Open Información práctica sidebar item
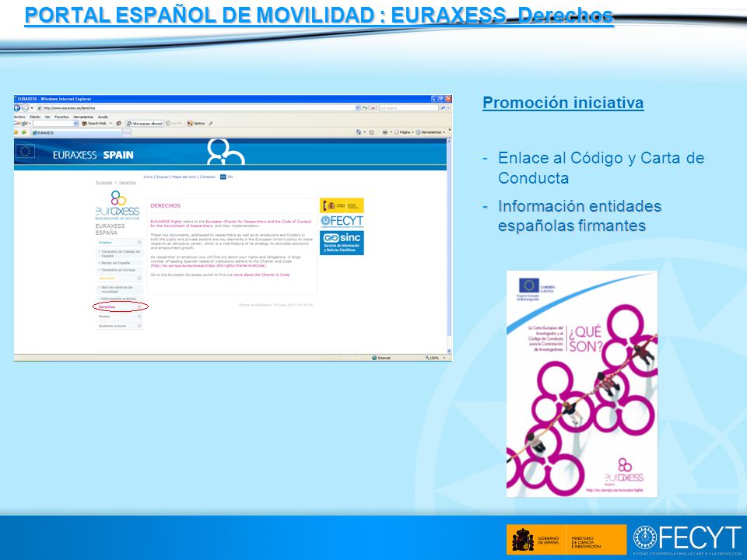The width and height of the screenshot is (747, 560). pos(120,299)
